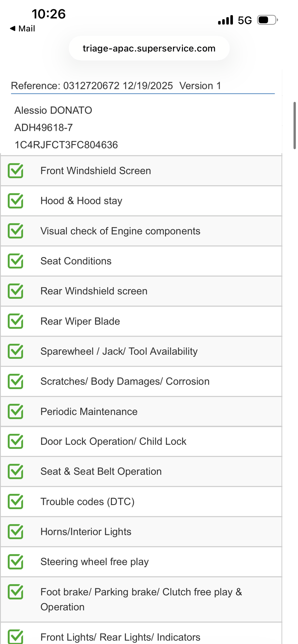Toggle the Hood & Hood stay checkbox
The image size is (298, 644).
(x=16, y=201)
